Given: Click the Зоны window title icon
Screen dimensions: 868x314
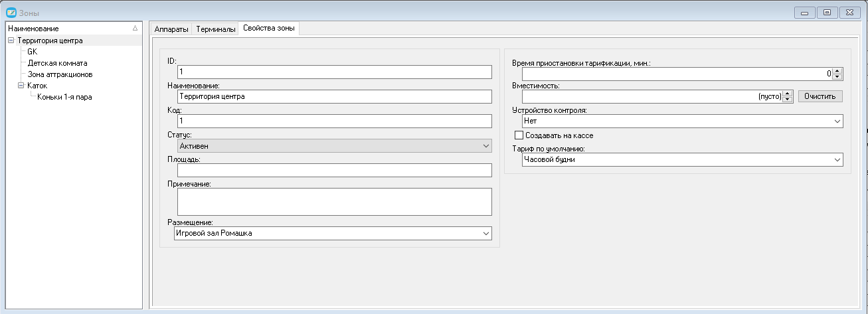Looking at the screenshot, I should coord(11,11).
